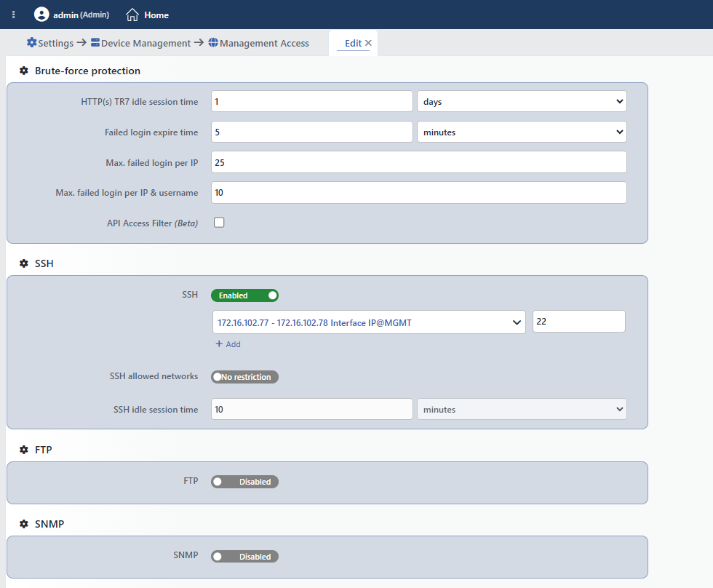Image resolution: width=713 pixels, height=588 pixels.
Task: Close the Edit tab with the X
Action: pos(368,43)
